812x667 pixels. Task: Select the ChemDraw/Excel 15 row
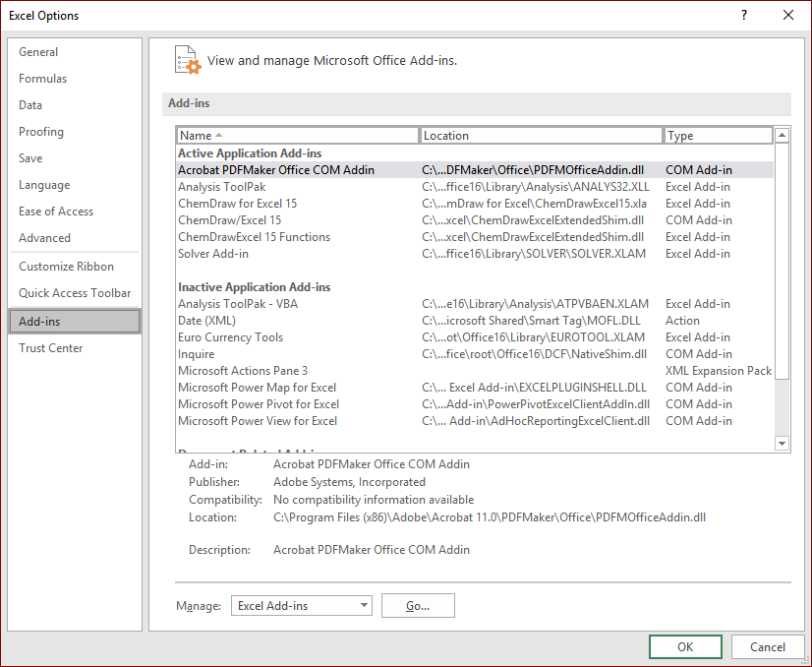click(475, 220)
